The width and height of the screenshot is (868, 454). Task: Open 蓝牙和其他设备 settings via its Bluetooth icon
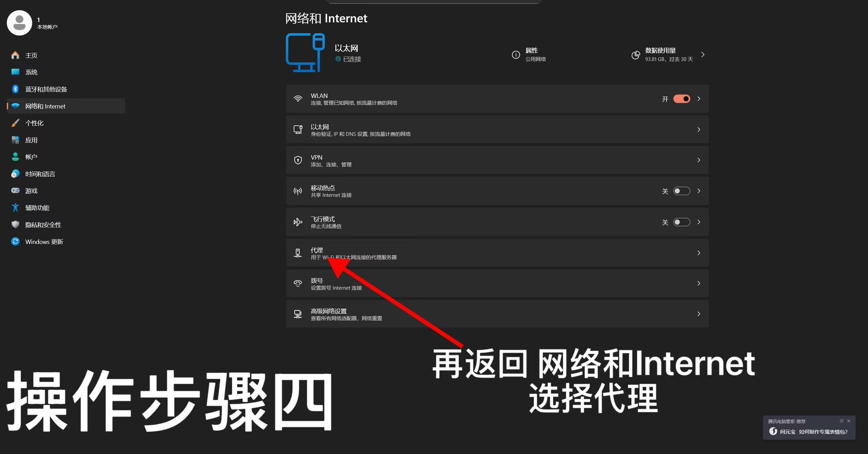tap(15, 89)
